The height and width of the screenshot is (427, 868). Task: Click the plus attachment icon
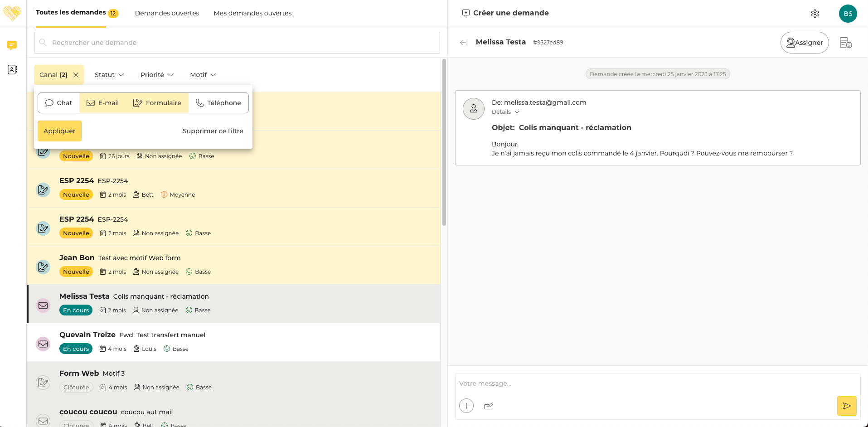tap(466, 406)
